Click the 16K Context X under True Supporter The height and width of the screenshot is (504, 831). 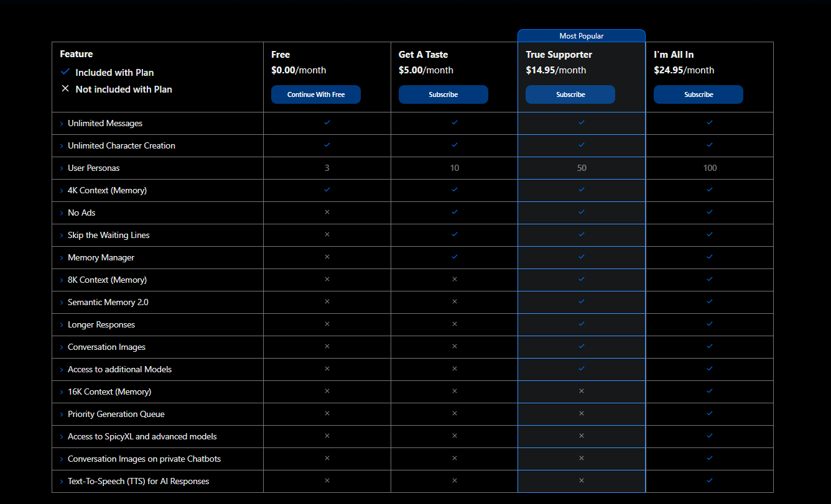pos(582,391)
